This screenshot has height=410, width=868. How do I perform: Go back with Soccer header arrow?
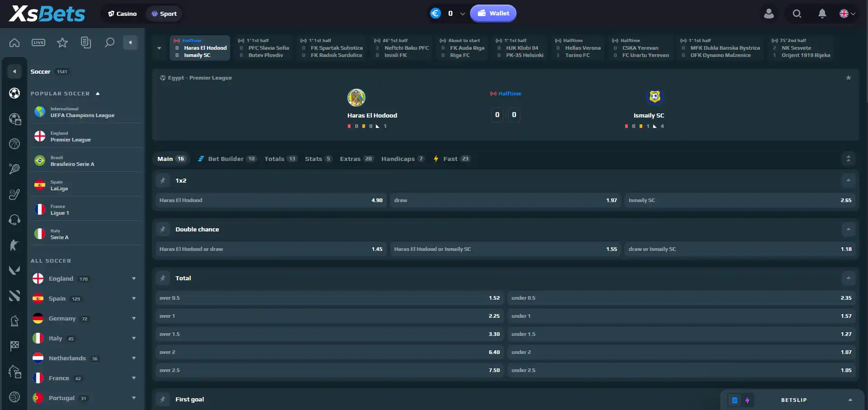14,71
